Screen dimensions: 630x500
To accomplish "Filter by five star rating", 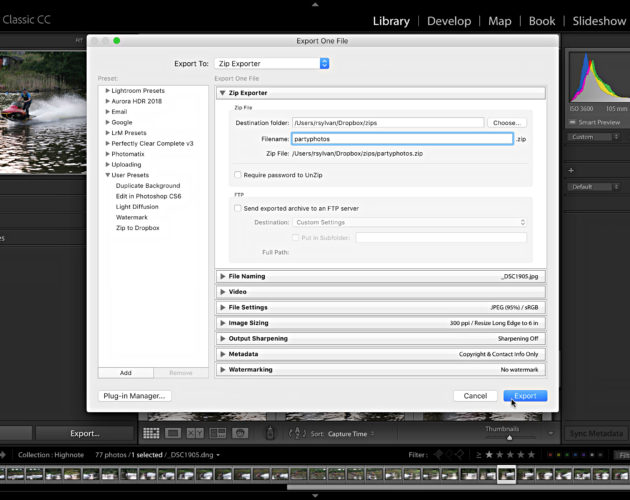I will pos(531,455).
